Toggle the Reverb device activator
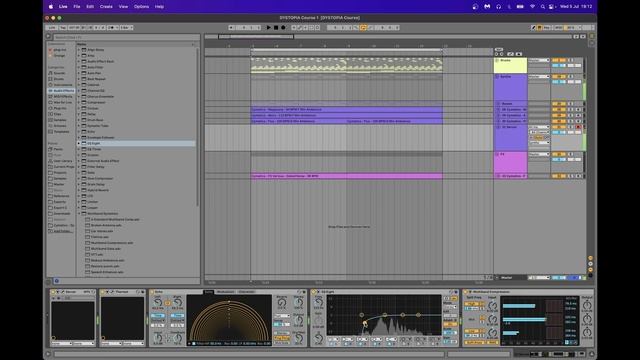The height and width of the screenshot is (360, 640). coord(53,292)
